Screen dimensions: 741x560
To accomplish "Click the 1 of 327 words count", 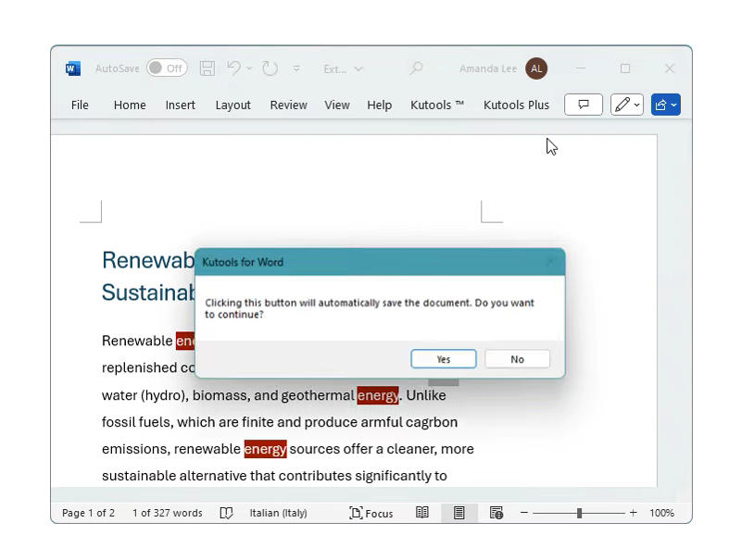I will pos(168,513).
